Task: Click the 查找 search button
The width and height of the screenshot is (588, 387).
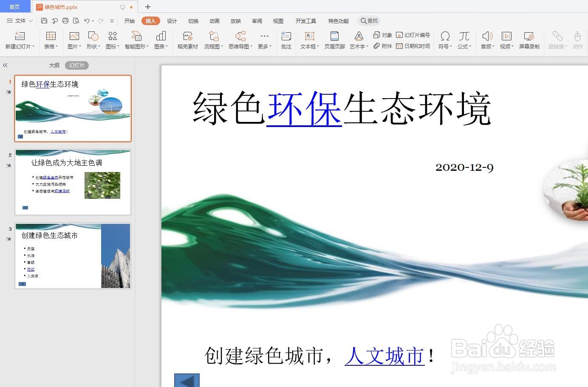Action: click(x=369, y=21)
